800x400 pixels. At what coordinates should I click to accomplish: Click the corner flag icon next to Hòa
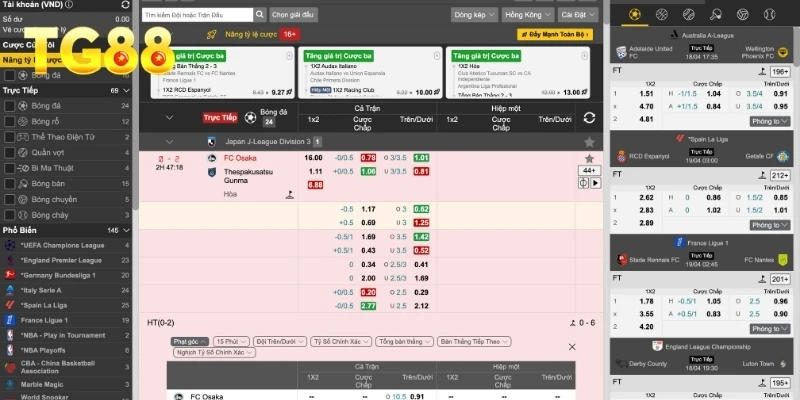click(x=289, y=194)
